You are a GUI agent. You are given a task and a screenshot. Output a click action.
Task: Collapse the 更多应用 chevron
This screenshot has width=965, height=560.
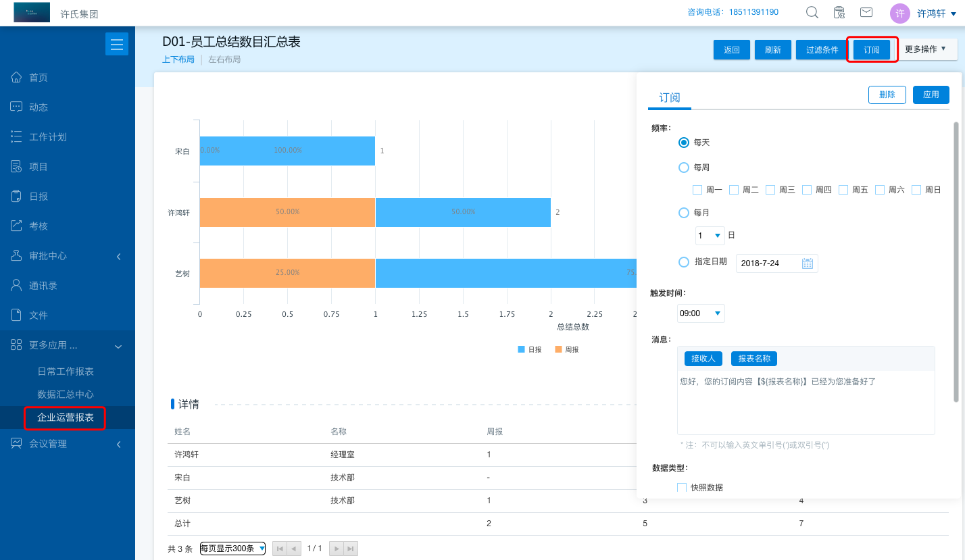[118, 347]
